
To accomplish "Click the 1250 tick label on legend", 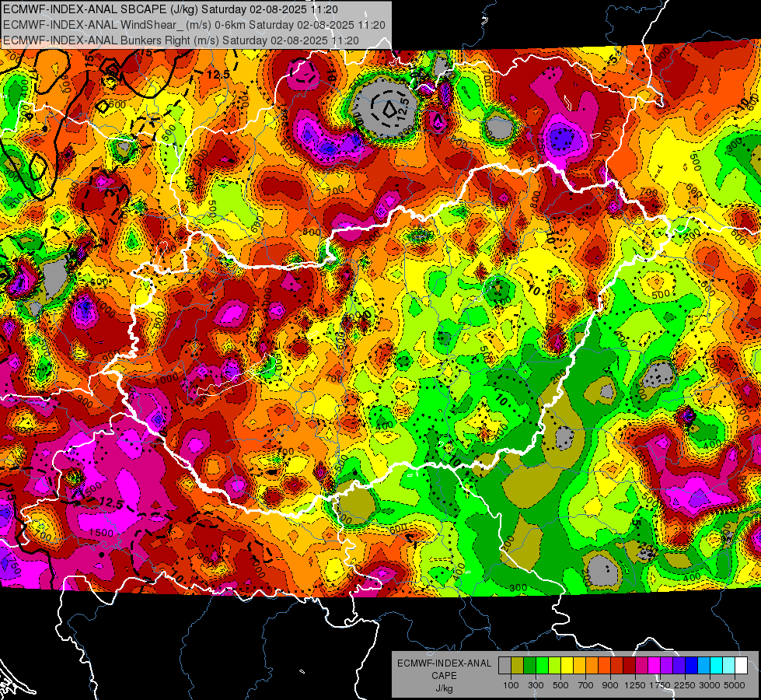I will point(635,685).
